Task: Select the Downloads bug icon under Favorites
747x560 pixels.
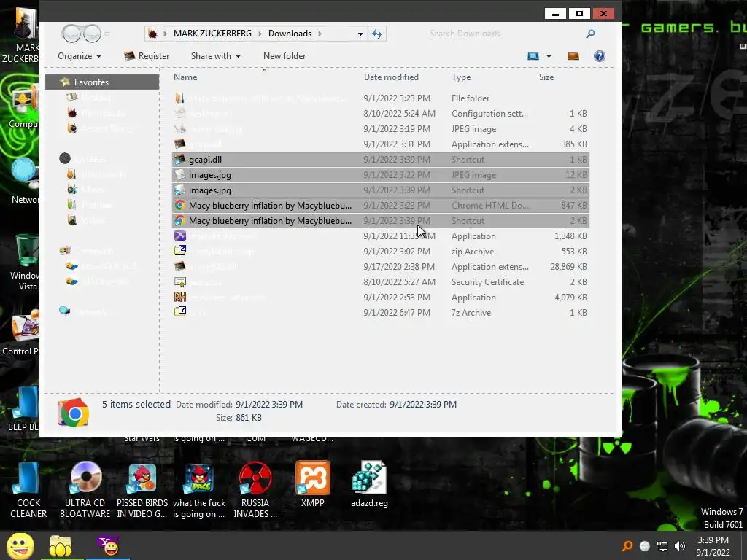Action: (x=72, y=113)
